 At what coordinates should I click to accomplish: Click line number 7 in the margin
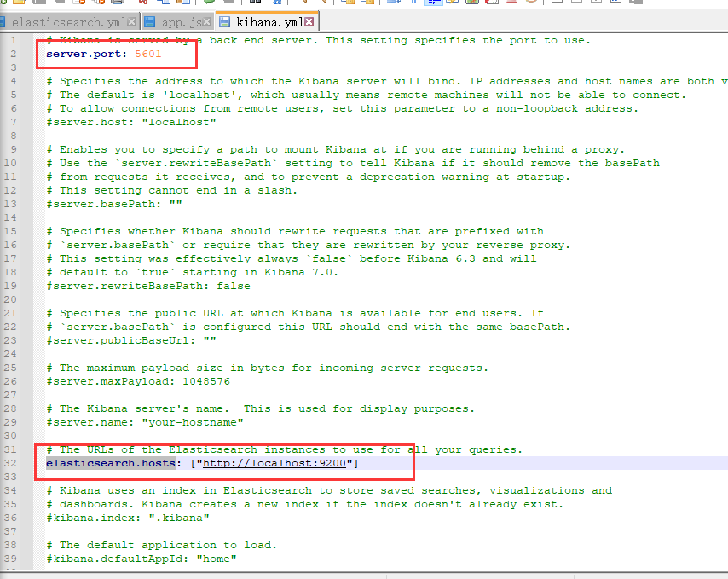point(13,122)
